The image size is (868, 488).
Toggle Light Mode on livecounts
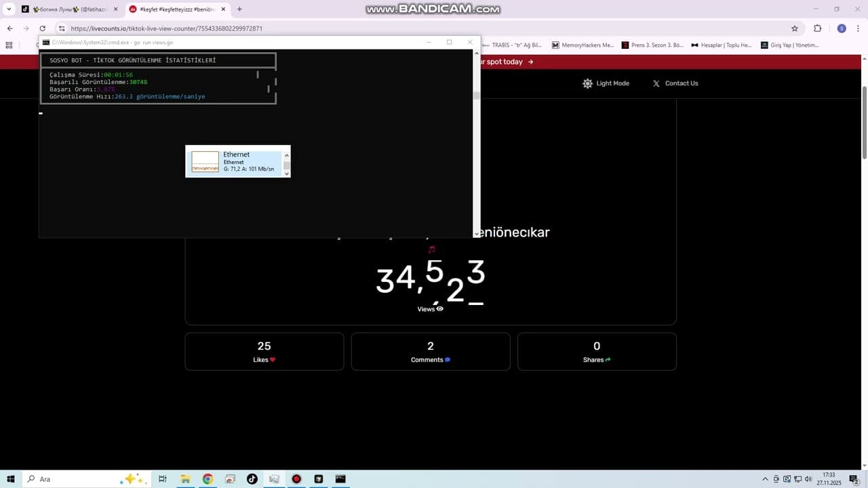pos(606,83)
